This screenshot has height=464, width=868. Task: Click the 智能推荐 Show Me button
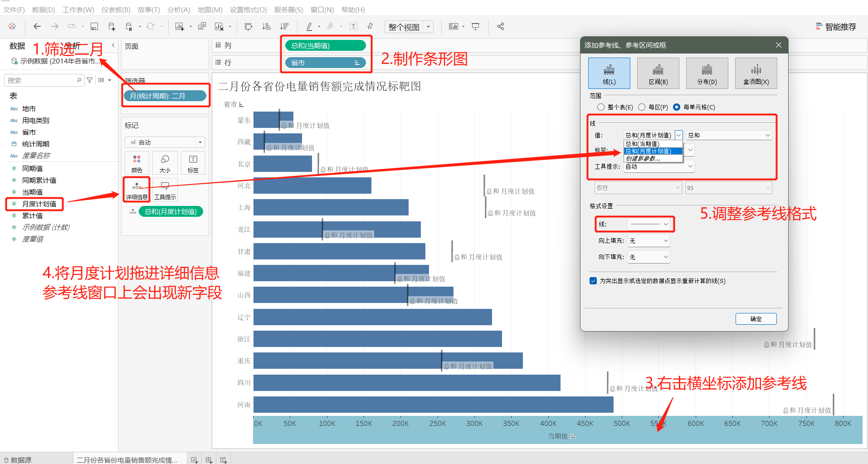pyautogui.click(x=836, y=27)
